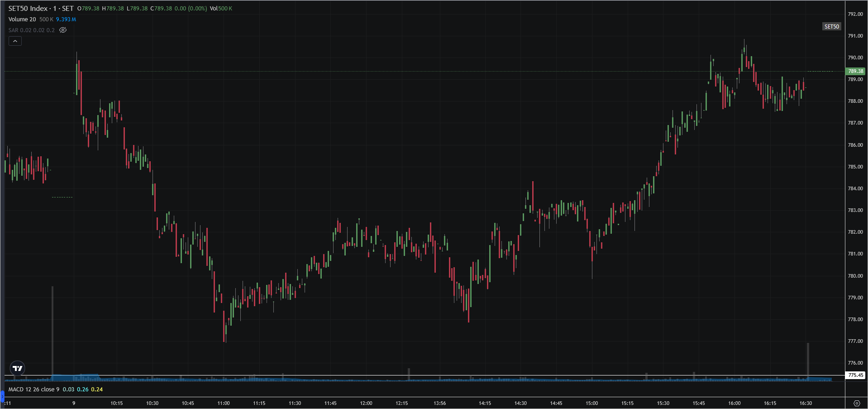Click the blue 9.393 M volume value
Image resolution: width=868 pixels, height=409 pixels.
[66, 19]
